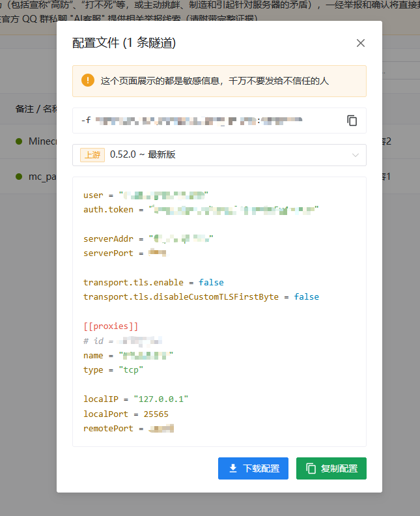The image size is (420, 516).
Task: Click the sensitive information warning text
Action: point(214,81)
